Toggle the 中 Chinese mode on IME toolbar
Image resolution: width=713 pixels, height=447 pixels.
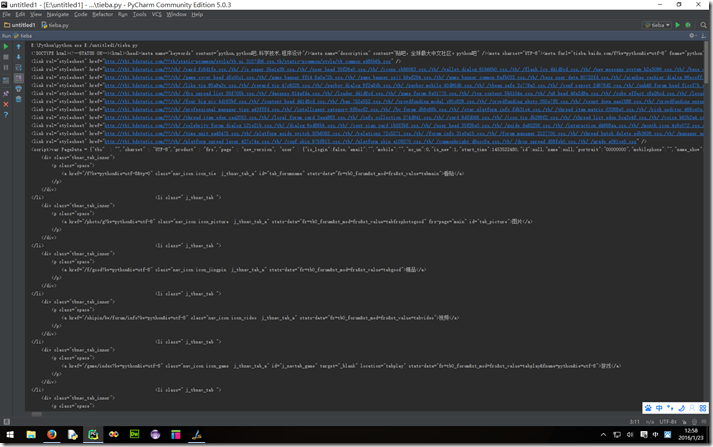(659, 408)
